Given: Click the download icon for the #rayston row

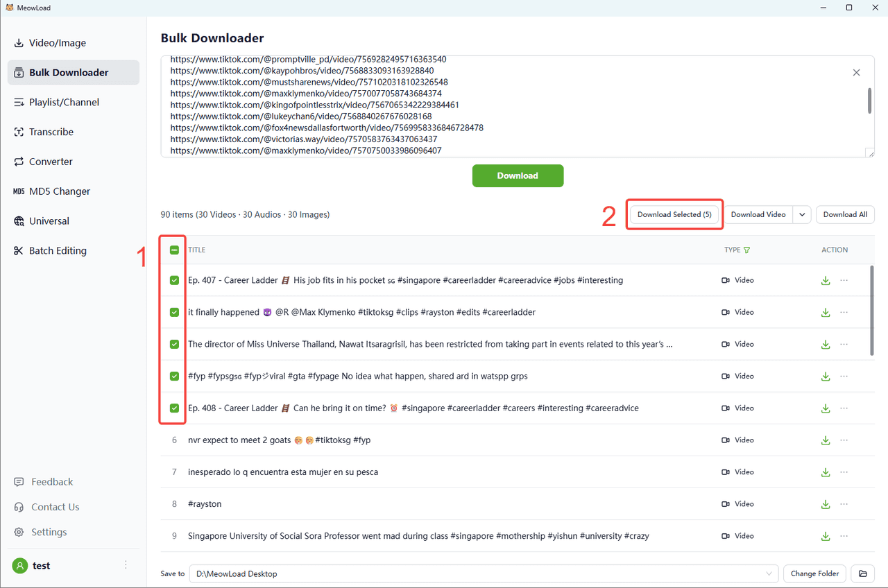Looking at the screenshot, I should [x=826, y=504].
